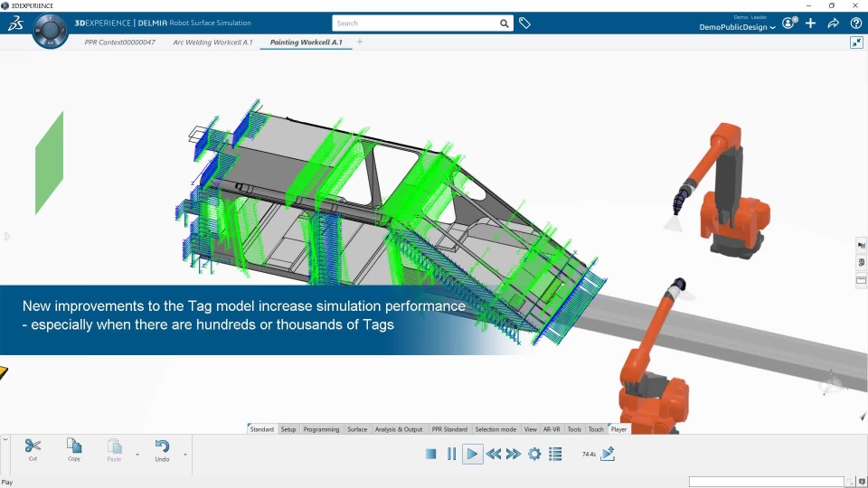Click third icon in right side panel

pos(862,280)
